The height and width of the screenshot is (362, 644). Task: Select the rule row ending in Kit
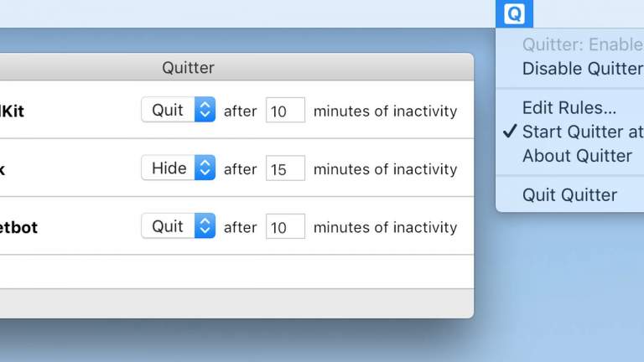pos(236,110)
